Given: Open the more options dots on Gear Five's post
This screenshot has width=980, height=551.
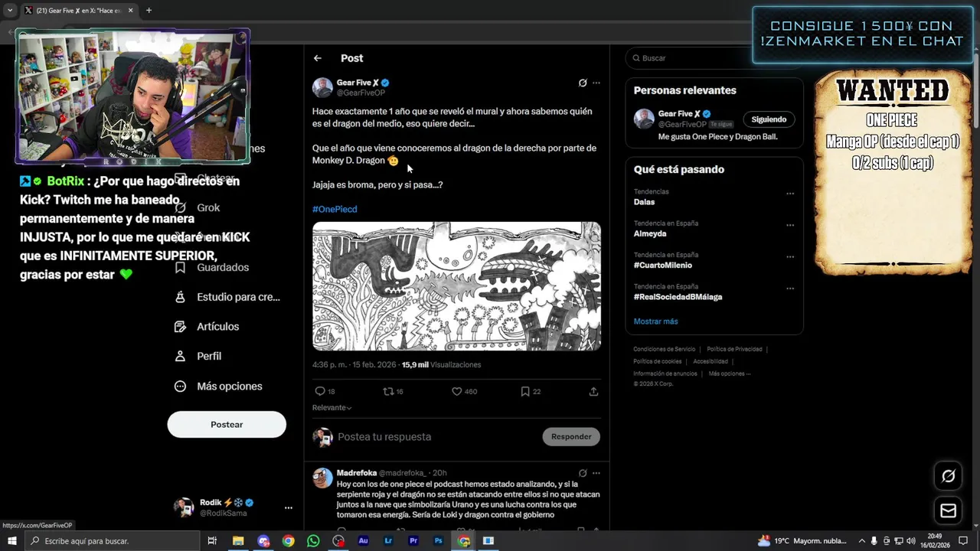Looking at the screenshot, I should pos(596,83).
